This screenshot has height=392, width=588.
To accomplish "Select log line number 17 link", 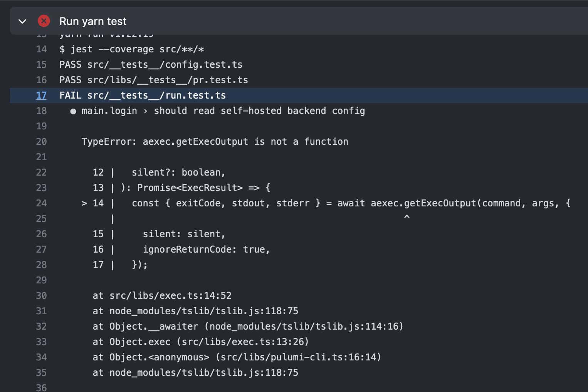I will 41,95.
